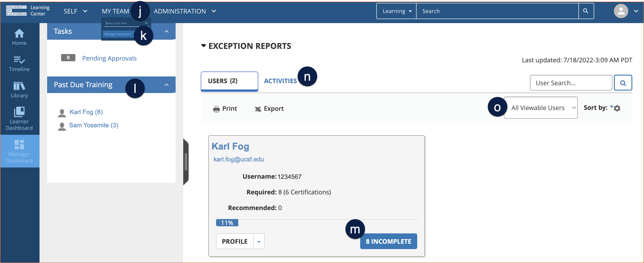Open the Pending Approvals link
The image size is (644, 263).
[x=109, y=58]
